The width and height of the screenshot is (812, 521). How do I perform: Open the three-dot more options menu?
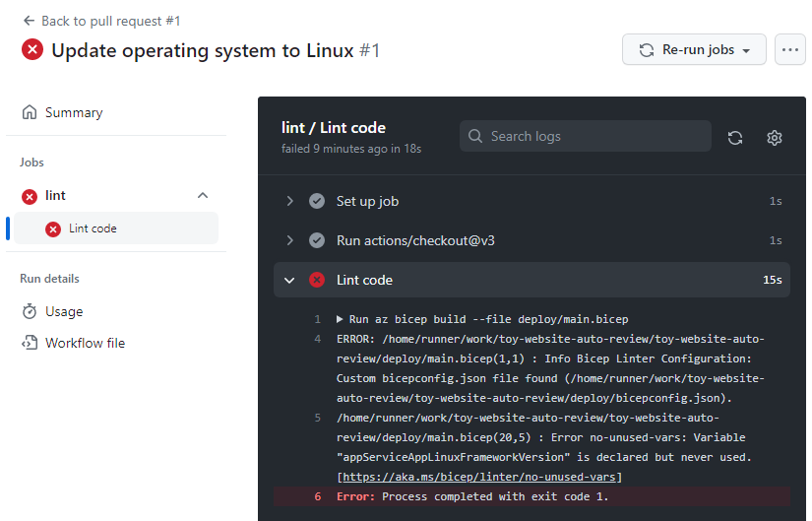(x=789, y=50)
